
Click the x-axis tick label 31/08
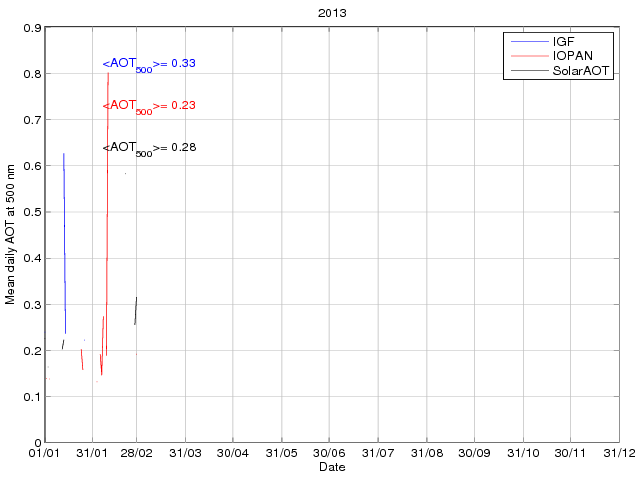tap(427, 453)
